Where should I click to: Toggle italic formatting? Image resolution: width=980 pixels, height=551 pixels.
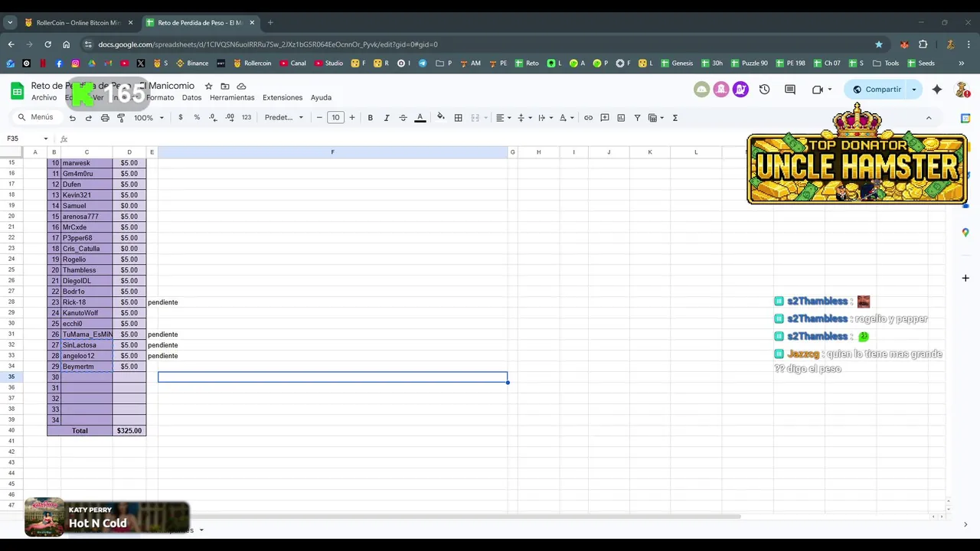pyautogui.click(x=387, y=118)
